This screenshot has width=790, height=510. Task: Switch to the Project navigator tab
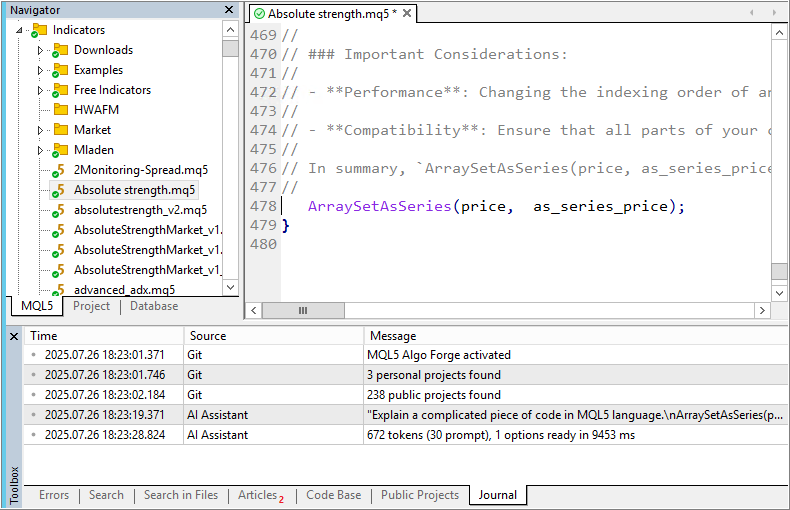click(x=91, y=306)
